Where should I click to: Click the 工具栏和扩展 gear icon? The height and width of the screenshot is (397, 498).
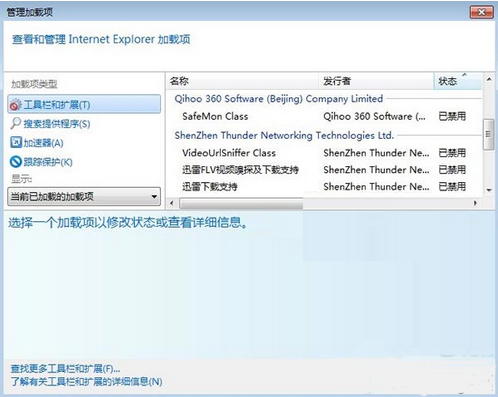(15, 105)
